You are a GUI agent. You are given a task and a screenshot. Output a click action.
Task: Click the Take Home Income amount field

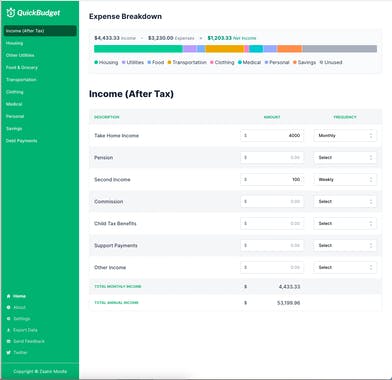tap(272, 136)
